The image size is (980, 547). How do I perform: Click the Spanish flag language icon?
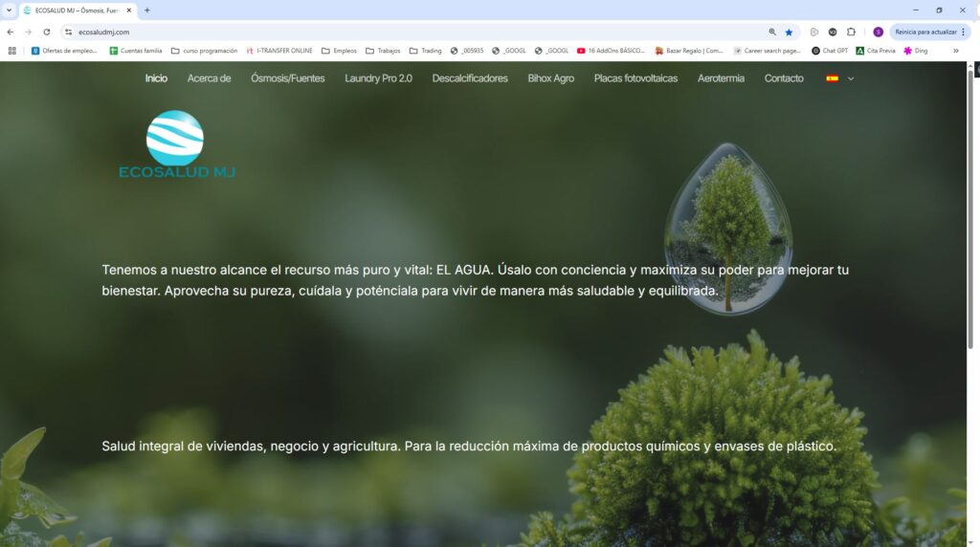832,78
